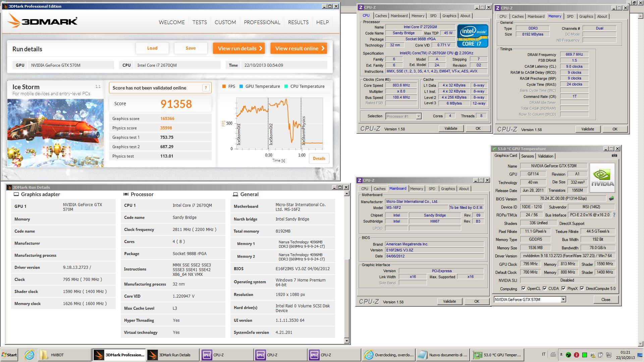Click OK in CPU-Z Memory window
The width and height of the screenshot is (644, 362).
615,129
